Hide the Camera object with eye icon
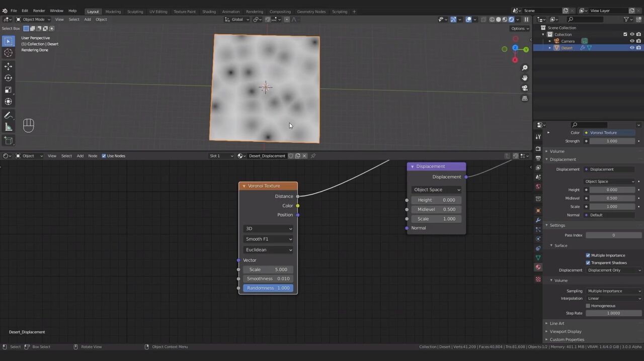The width and height of the screenshot is (644, 361). click(632, 41)
